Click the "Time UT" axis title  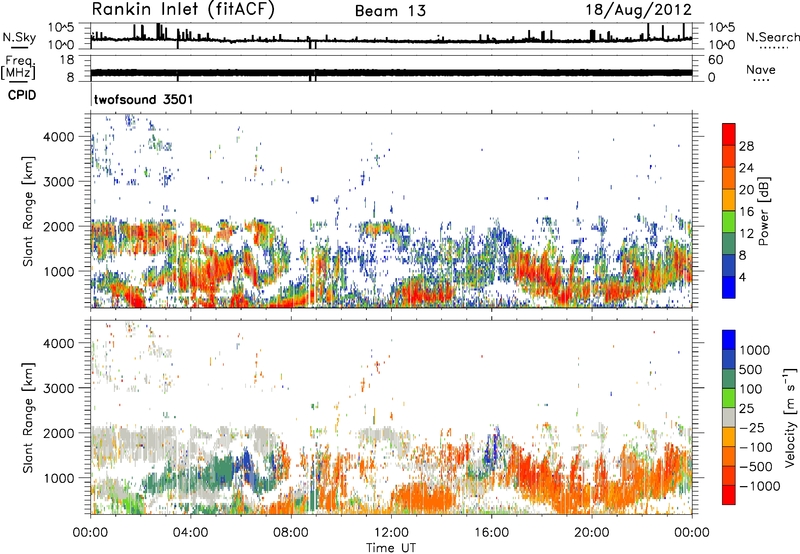(x=391, y=548)
